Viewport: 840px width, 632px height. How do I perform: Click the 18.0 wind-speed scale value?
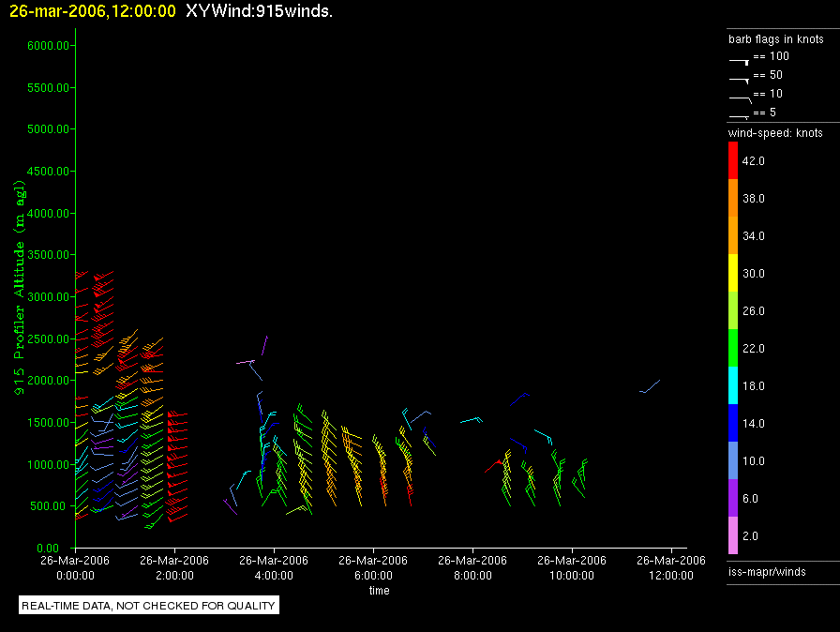point(753,386)
